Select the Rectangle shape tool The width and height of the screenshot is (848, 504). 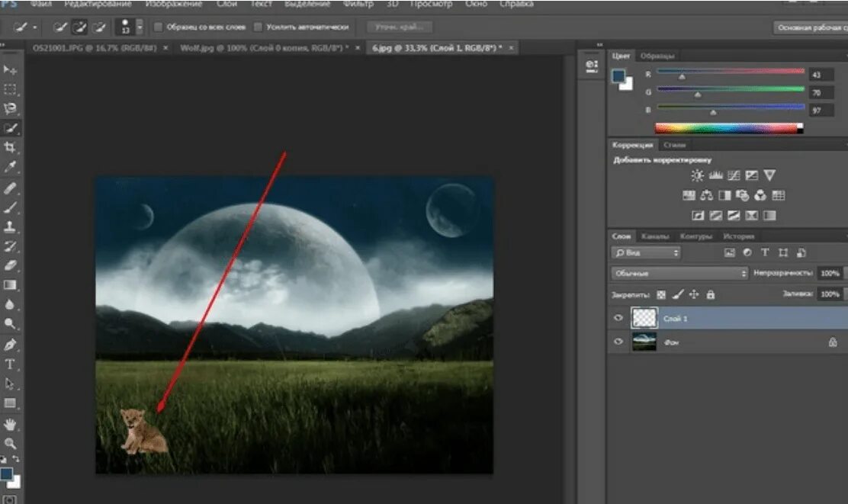click(10, 403)
